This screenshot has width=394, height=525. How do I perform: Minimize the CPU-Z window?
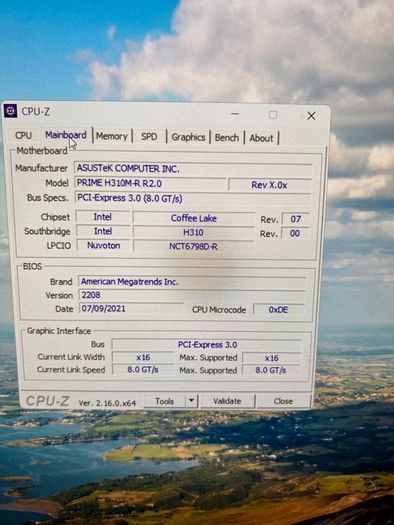(x=235, y=114)
